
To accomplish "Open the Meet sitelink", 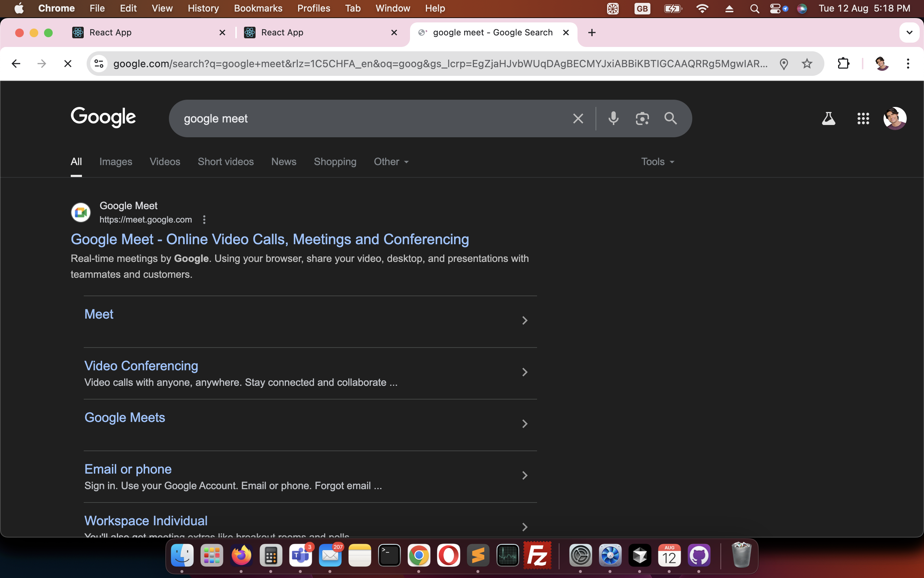I will tap(99, 314).
